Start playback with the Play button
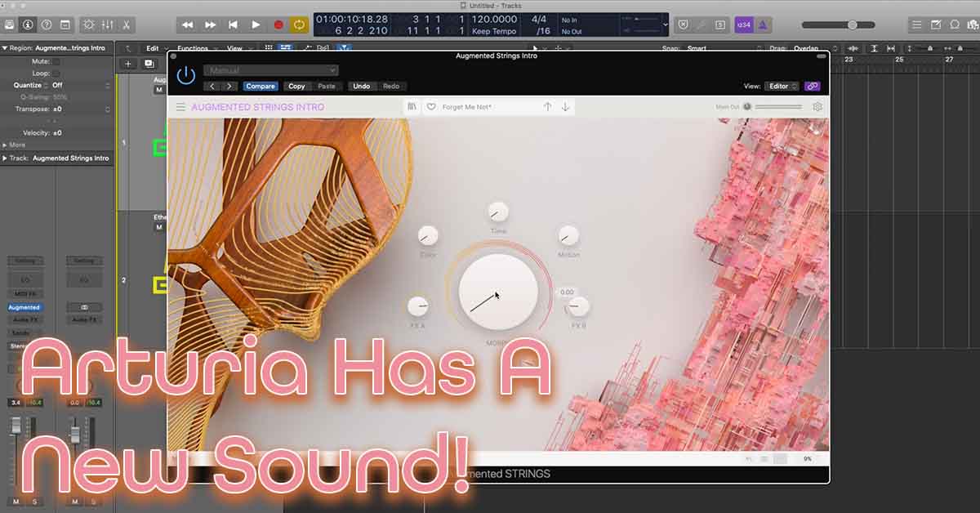This screenshot has width=980, height=513. pos(256,25)
